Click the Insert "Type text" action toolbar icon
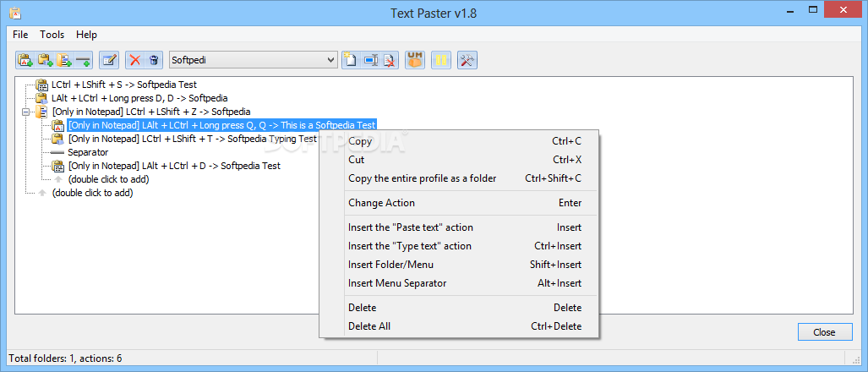The image size is (868, 372). [45, 60]
